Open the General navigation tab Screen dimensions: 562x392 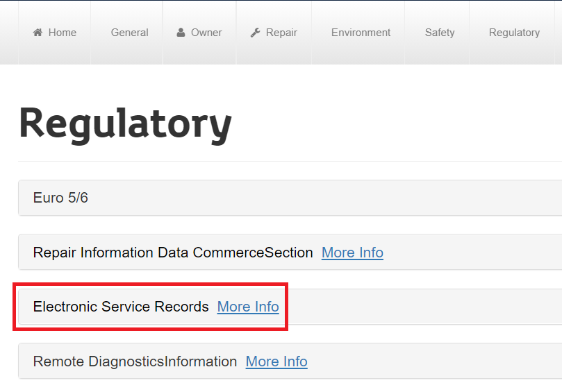(x=129, y=33)
